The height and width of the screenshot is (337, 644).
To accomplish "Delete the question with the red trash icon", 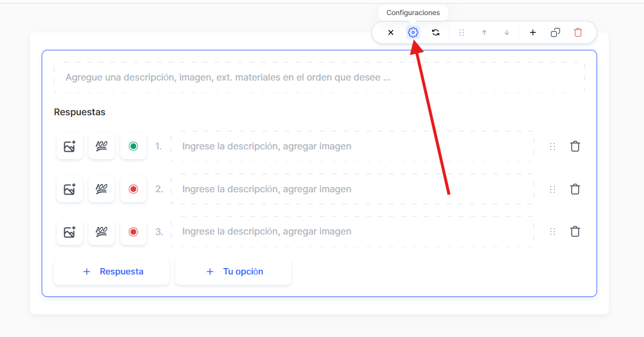I will coord(578,32).
